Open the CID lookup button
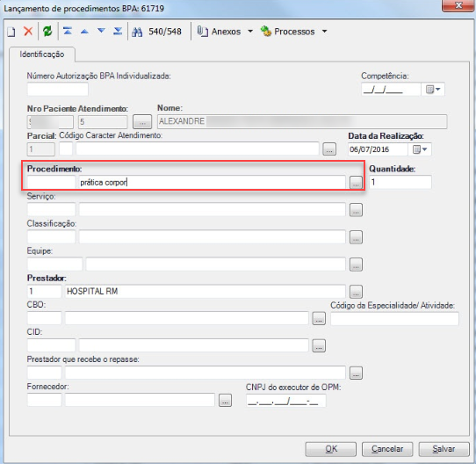 319,345
